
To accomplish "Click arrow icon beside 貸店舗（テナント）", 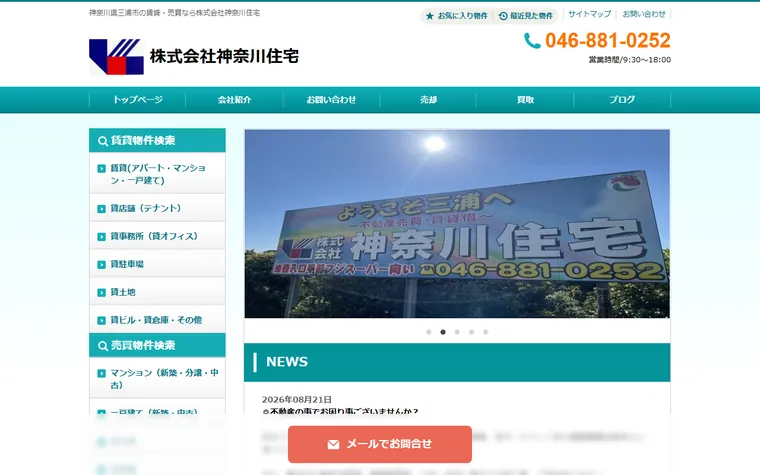I will (101, 208).
